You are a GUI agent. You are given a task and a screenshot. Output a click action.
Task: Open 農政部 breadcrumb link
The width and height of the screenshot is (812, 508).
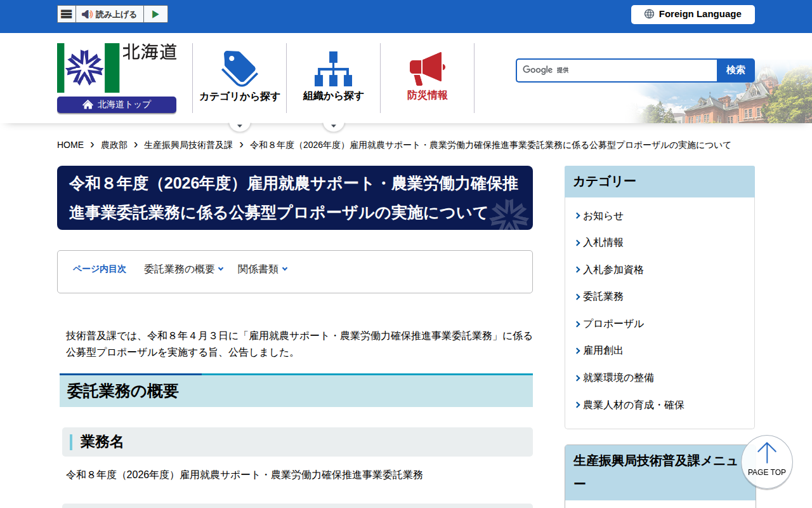(x=114, y=145)
